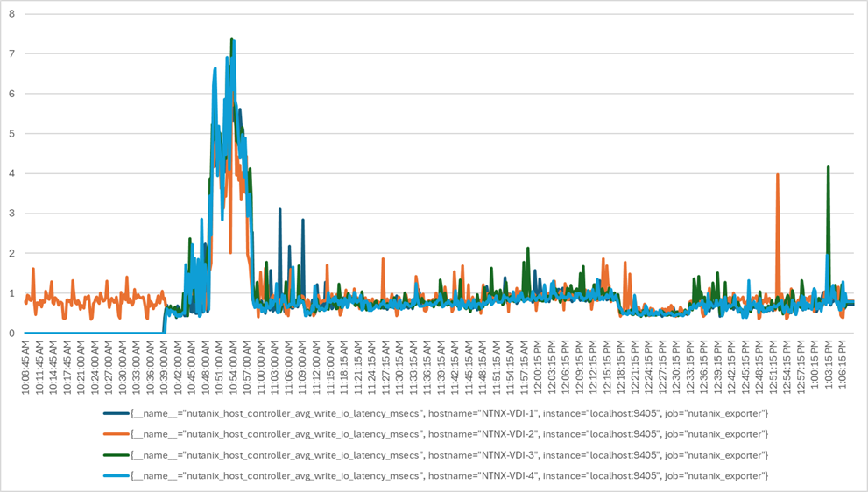Click the y-axis label 6
This screenshot has height=492, width=868.
(x=11, y=94)
